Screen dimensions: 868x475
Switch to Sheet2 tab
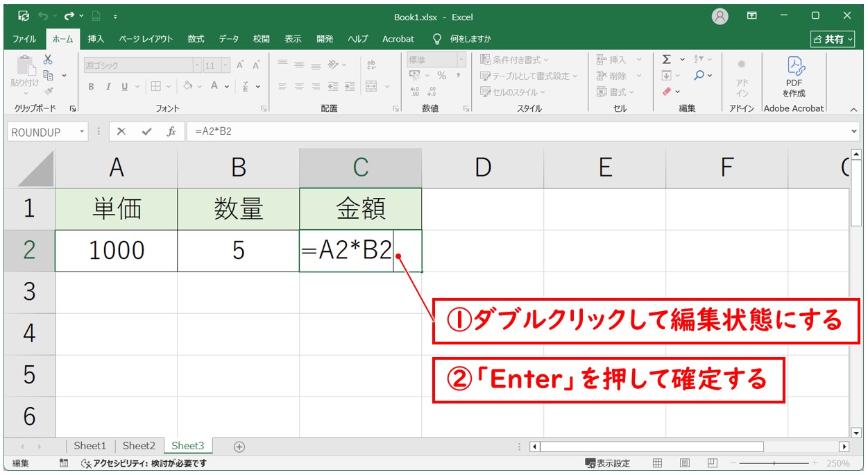click(x=139, y=446)
